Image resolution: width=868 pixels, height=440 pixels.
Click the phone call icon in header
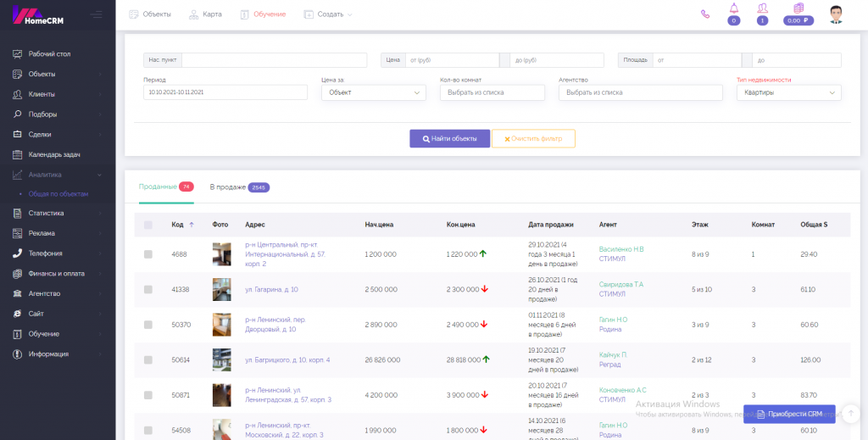[705, 14]
